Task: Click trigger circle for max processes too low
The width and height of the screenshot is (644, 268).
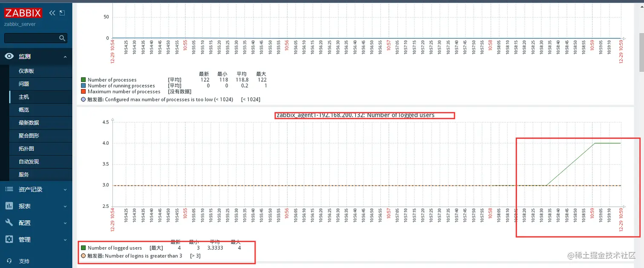Action: [x=83, y=99]
